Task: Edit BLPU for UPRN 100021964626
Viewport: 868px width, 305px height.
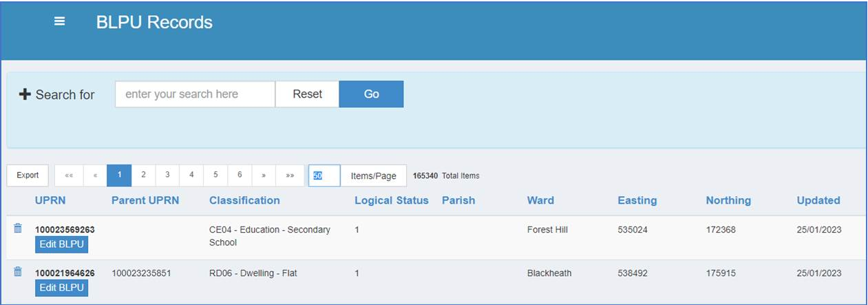Action: point(61,288)
